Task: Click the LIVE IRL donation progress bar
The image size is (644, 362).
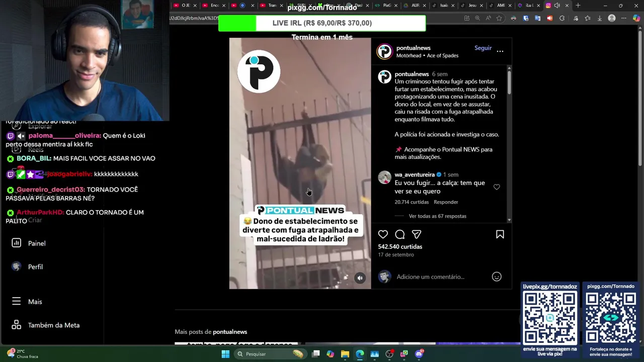Action: [x=322, y=23]
